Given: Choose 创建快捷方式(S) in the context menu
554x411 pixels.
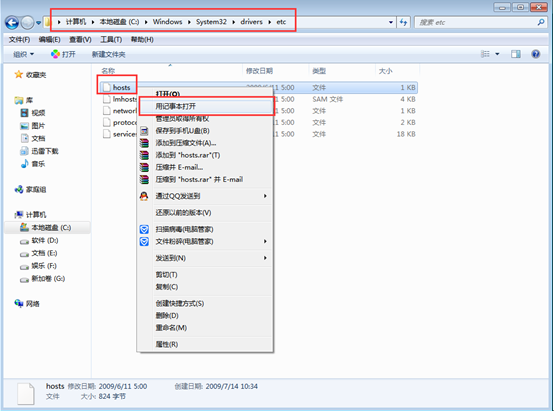Looking at the screenshot, I should pos(205,303).
